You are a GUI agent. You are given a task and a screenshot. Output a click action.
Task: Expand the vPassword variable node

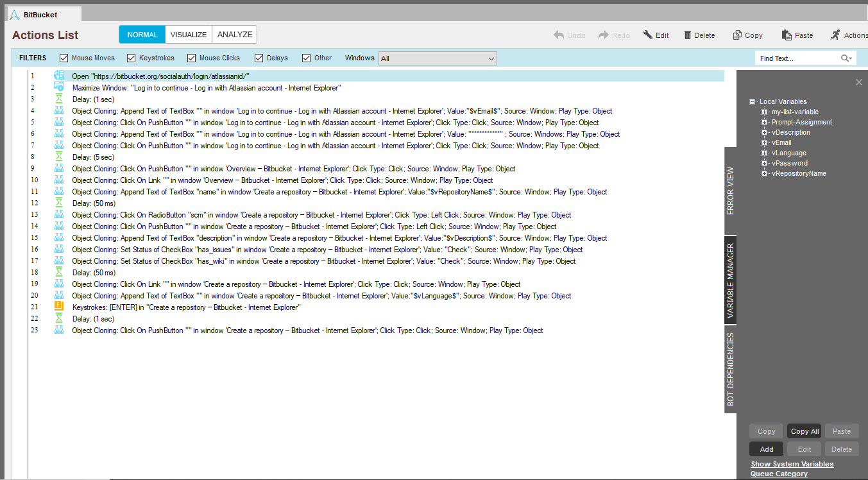764,163
